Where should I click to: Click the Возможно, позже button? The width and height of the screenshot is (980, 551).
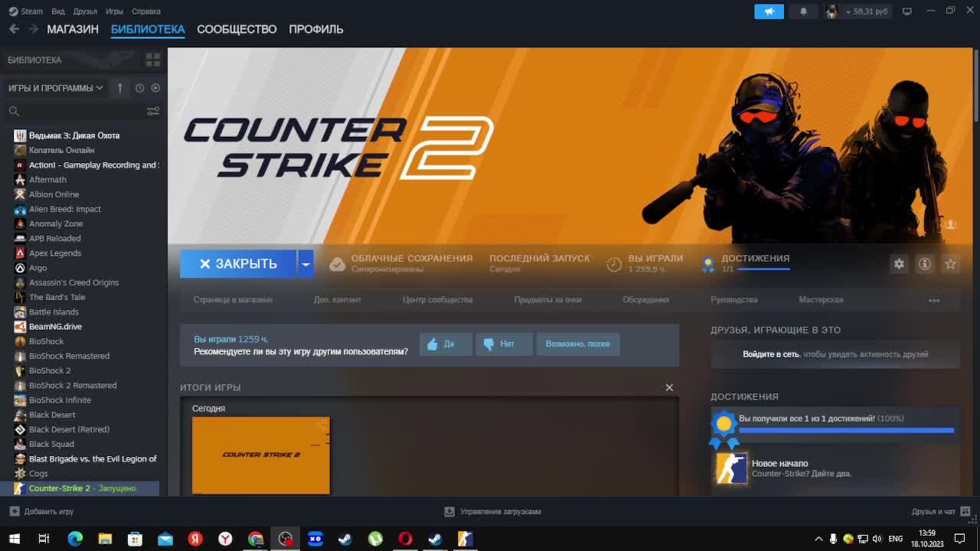point(578,344)
